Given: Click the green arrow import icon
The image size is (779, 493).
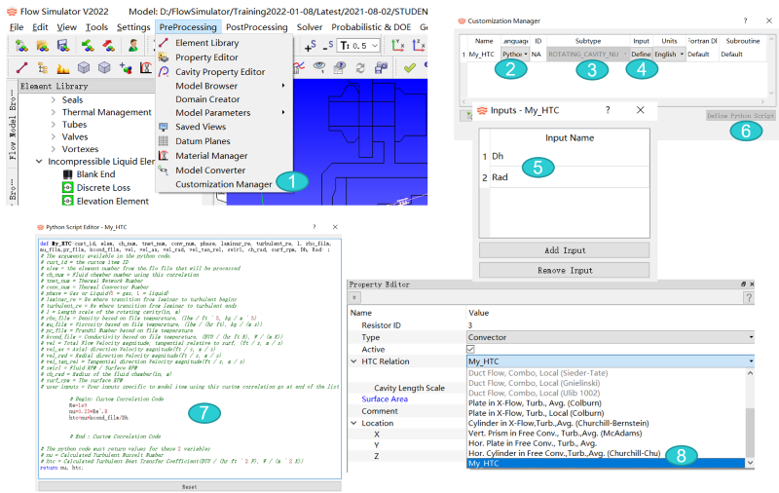Looking at the screenshot, I should point(88,46).
